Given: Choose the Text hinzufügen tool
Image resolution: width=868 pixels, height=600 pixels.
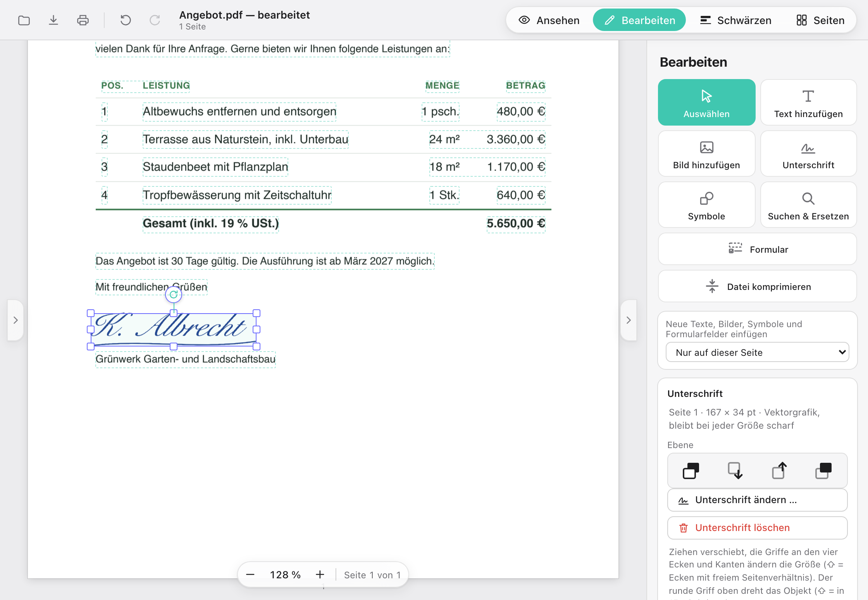Looking at the screenshot, I should (808, 102).
